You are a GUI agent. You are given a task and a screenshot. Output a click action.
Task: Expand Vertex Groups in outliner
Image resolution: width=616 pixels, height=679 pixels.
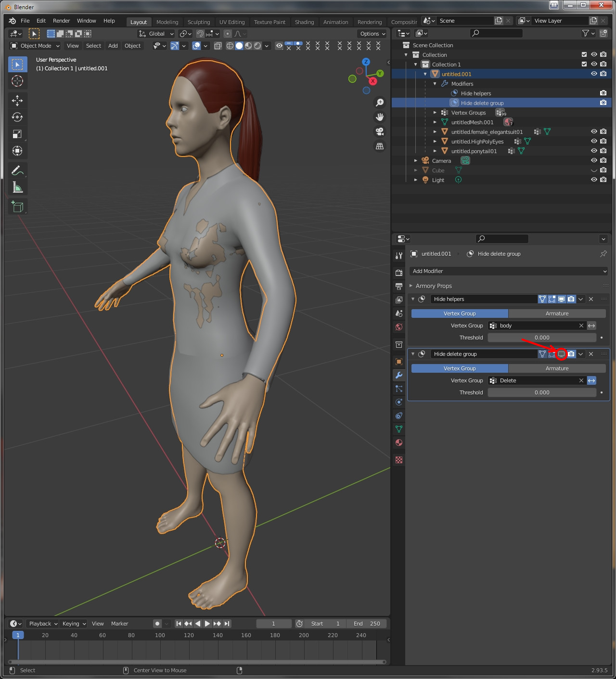(x=435, y=112)
